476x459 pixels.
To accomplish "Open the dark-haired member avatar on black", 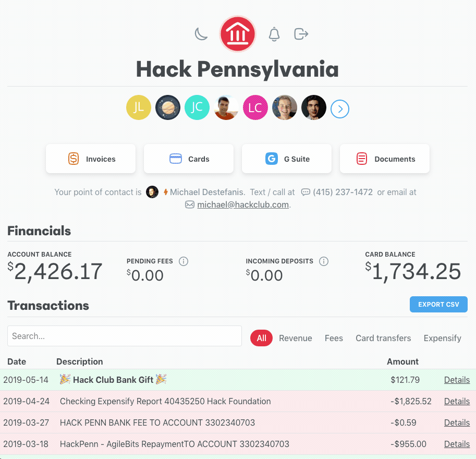I will (313, 107).
